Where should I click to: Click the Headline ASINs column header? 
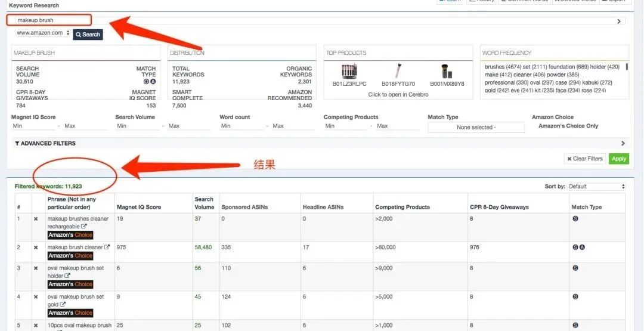tap(324, 208)
